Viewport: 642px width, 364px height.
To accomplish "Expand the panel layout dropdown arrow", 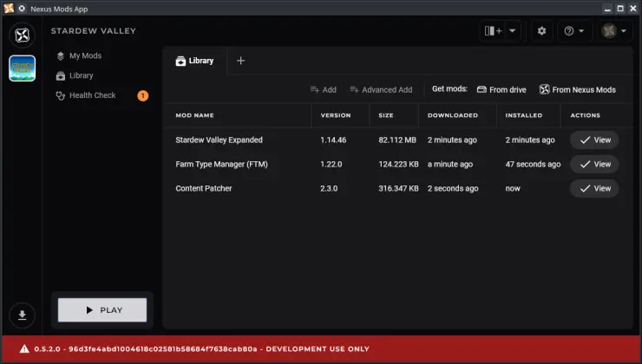I will [513, 31].
